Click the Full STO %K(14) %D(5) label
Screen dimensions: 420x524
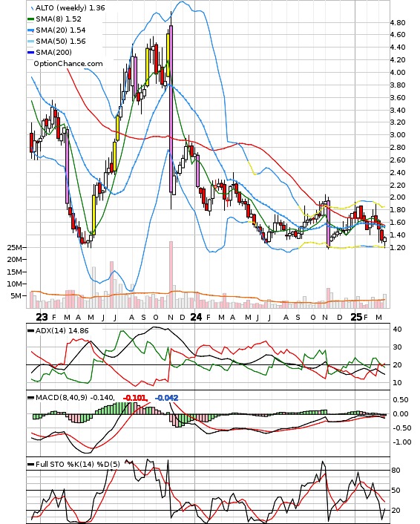77,464
